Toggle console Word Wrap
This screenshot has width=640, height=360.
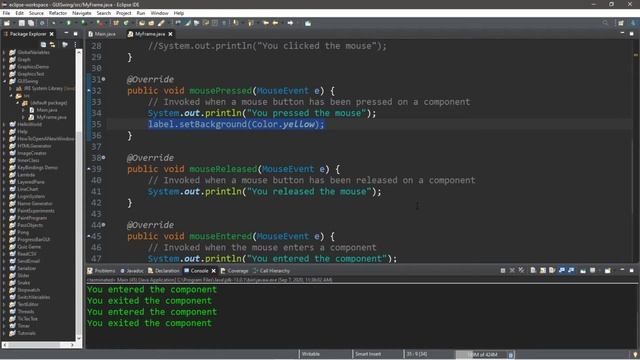pos(552,270)
